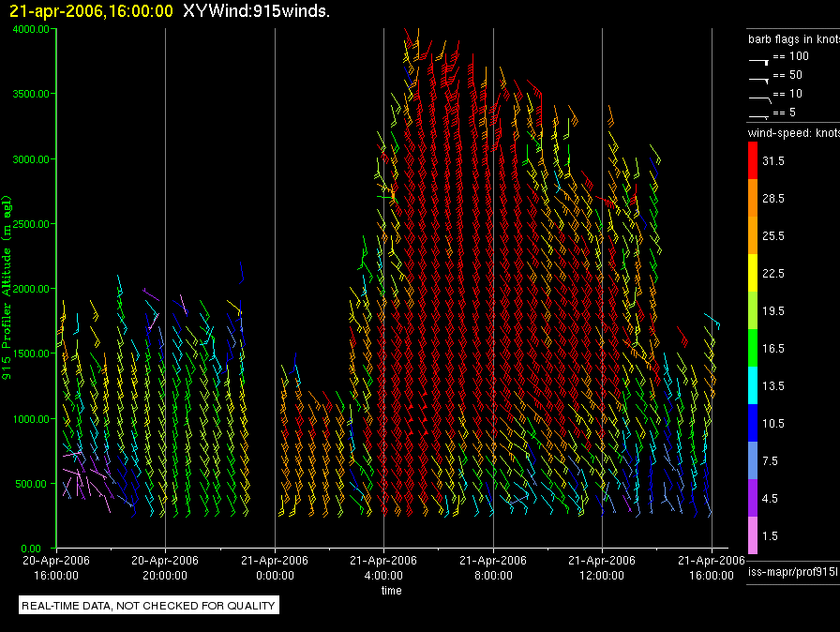This screenshot has height=632, width=840.
Task: Click the orange swatch beside 28.5 knots
Action: pyautogui.click(x=752, y=199)
